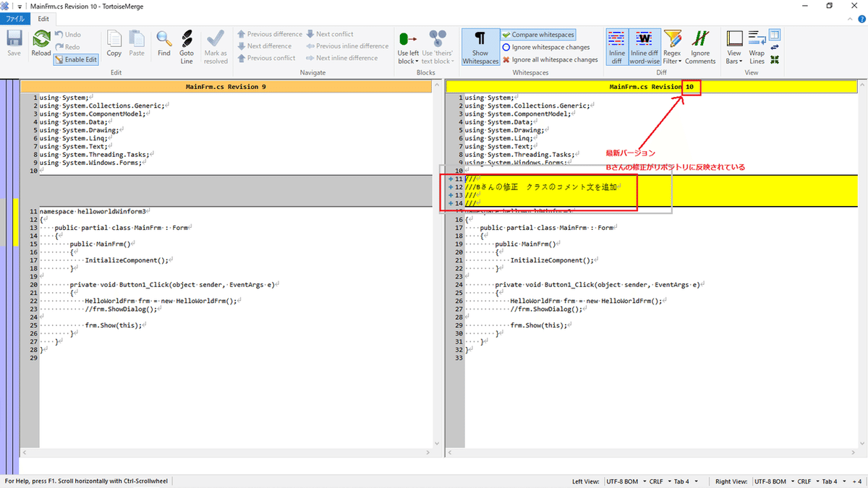Open the ファイル menu tab
Image resolution: width=868 pixels, height=488 pixels.
[15, 19]
